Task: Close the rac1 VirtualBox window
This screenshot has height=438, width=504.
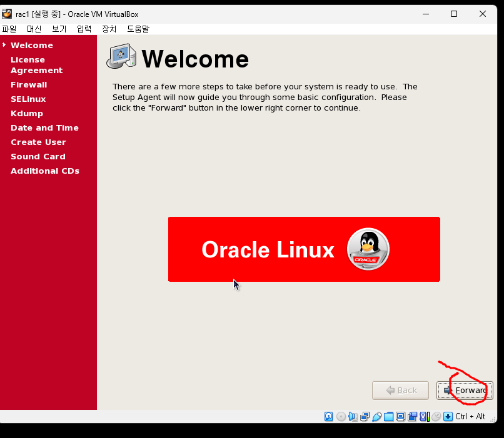Action: [483, 14]
